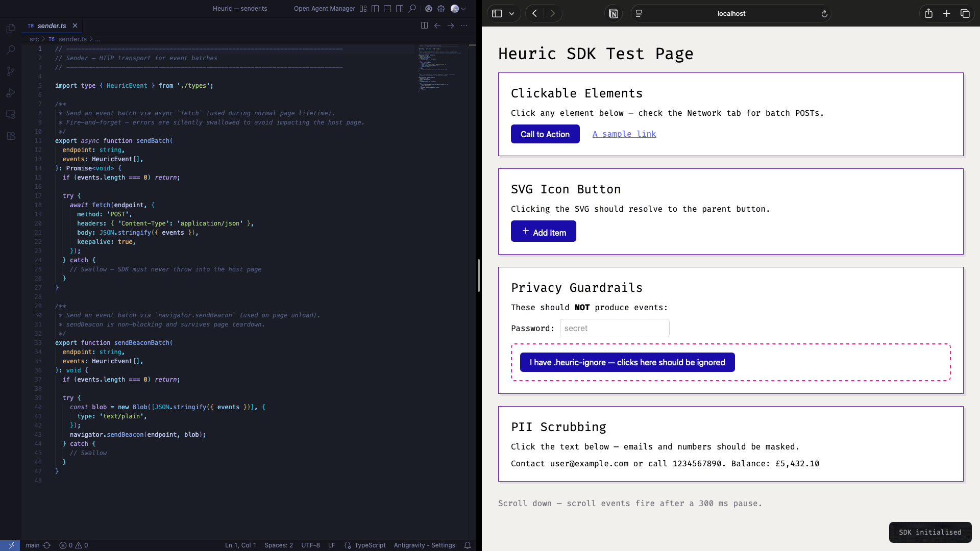Click the localhost address field
The height and width of the screenshot is (551, 980).
click(x=731, y=14)
